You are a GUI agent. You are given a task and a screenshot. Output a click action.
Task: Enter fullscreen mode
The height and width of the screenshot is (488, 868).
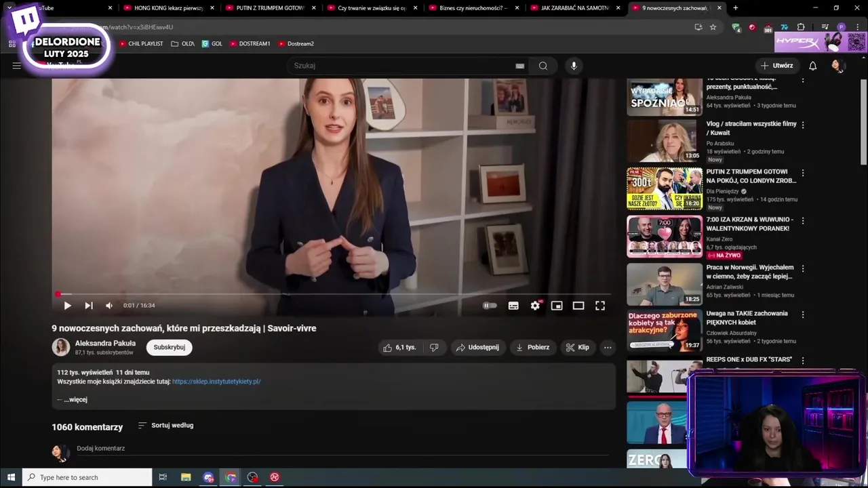[x=600, y=306]
